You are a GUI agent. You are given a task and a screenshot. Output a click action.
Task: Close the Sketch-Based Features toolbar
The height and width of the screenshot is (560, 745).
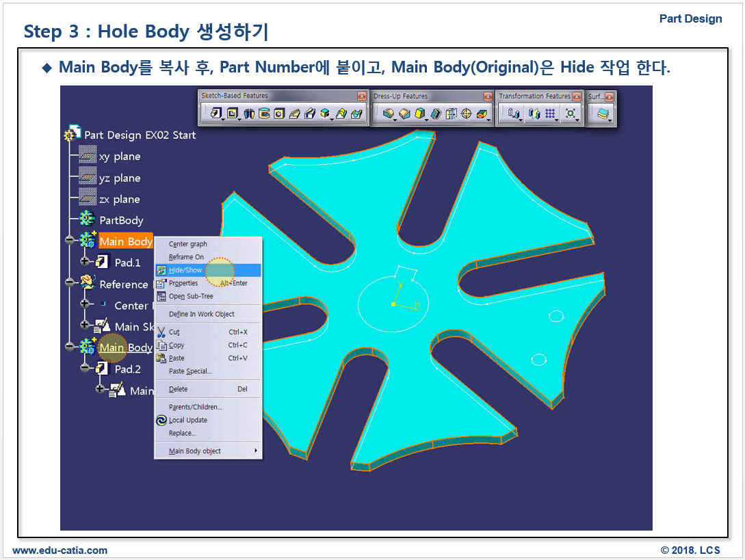[362, 96]
